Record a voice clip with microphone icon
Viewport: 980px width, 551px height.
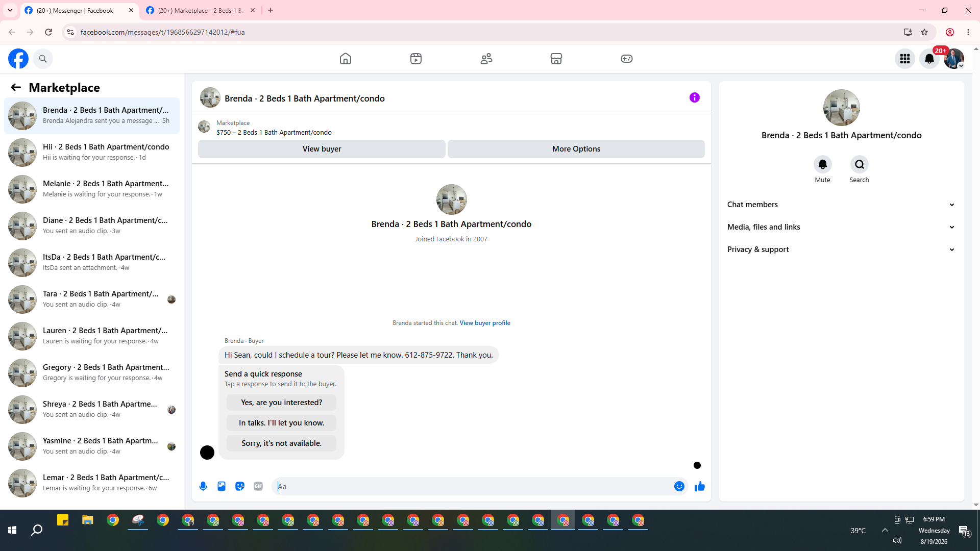point(203,486)
